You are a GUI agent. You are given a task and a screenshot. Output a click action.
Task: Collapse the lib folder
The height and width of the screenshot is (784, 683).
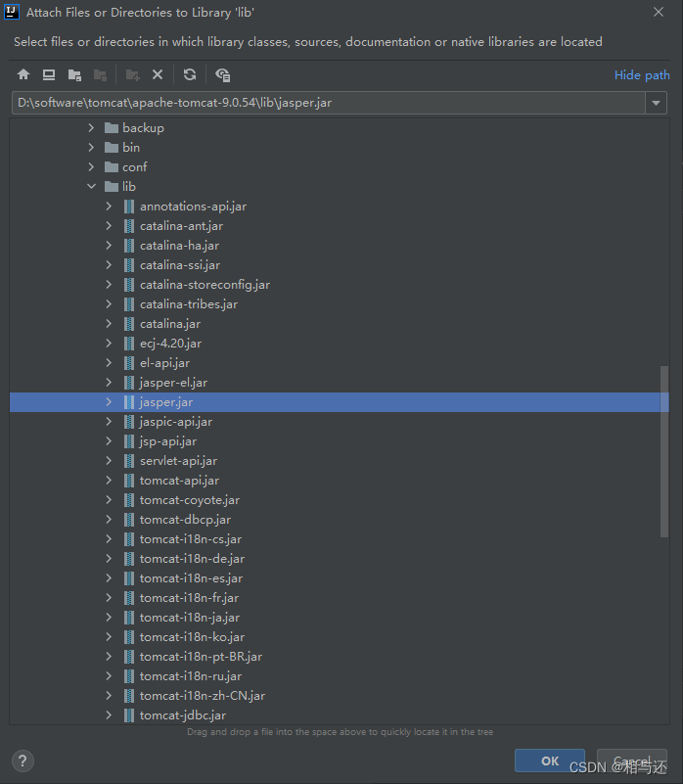tap(91, 187)
